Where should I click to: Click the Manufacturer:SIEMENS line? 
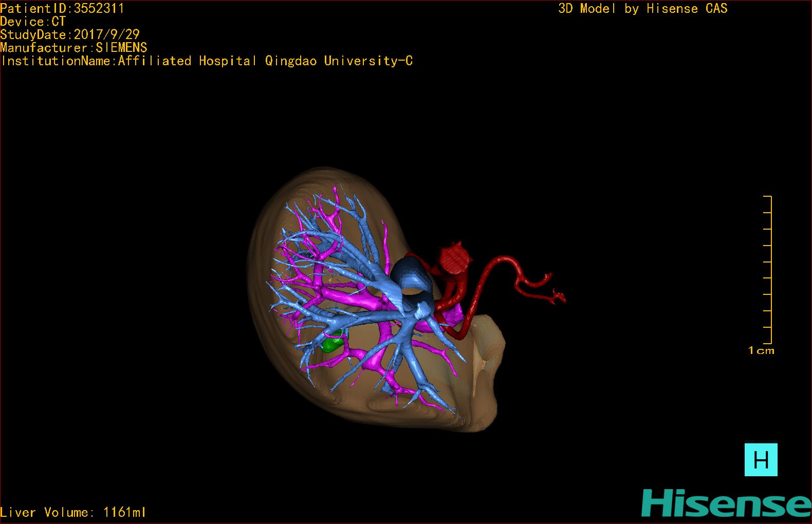click(x=73, y=48)
